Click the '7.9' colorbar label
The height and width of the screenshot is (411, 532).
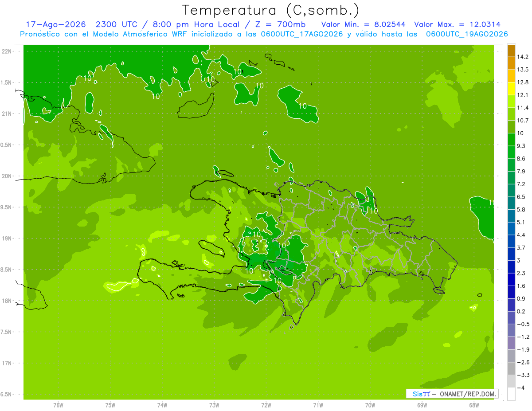[x=521, y=171]
